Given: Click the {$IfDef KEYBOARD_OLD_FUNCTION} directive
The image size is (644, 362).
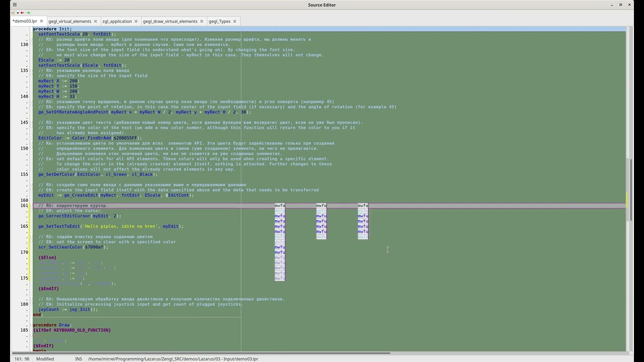Looking at the screenshot, I should (x=72, y=330).
